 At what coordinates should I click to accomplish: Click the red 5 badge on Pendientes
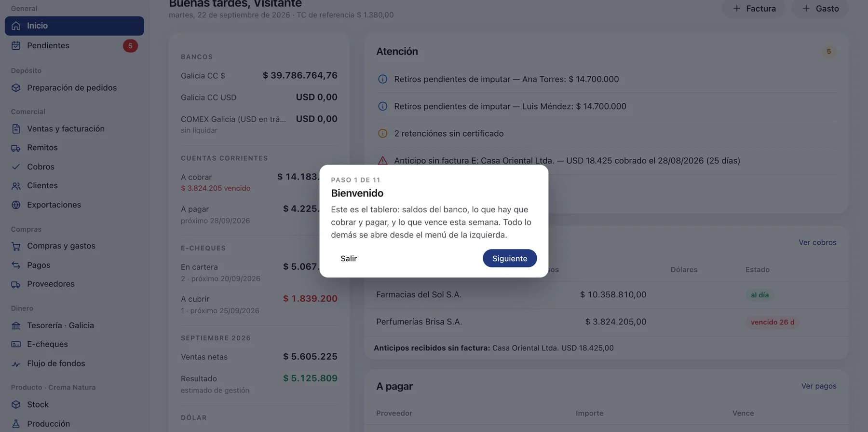pos(130,46)
